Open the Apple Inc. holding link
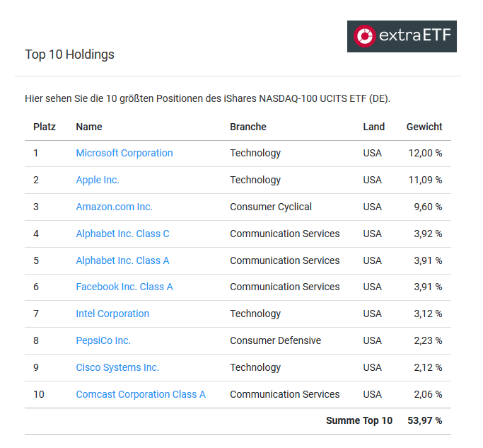Screen dimensions: 483x448 (98, 180)
